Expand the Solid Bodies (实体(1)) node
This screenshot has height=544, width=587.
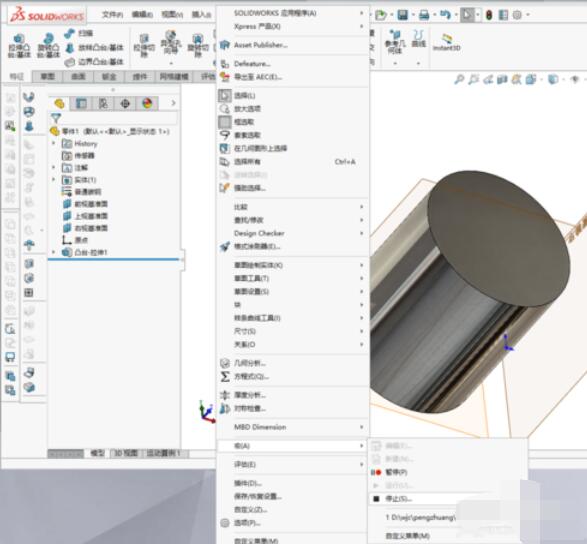click(54, 180)
